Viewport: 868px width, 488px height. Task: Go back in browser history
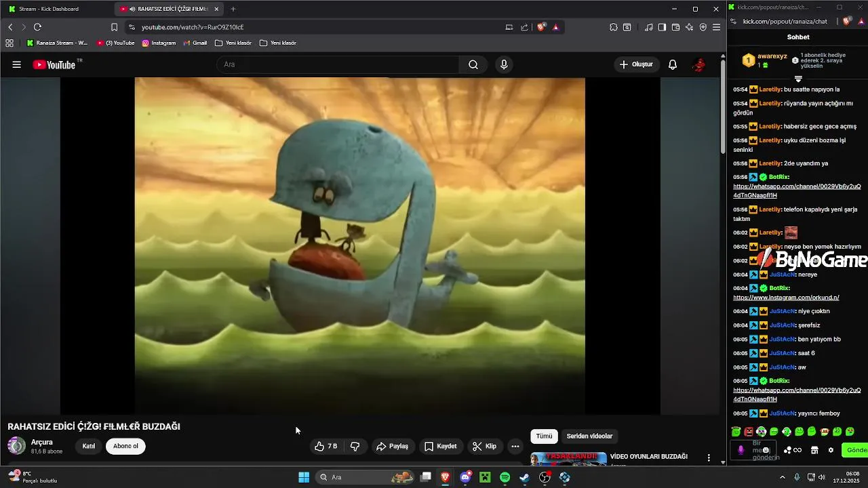(10, 27)
